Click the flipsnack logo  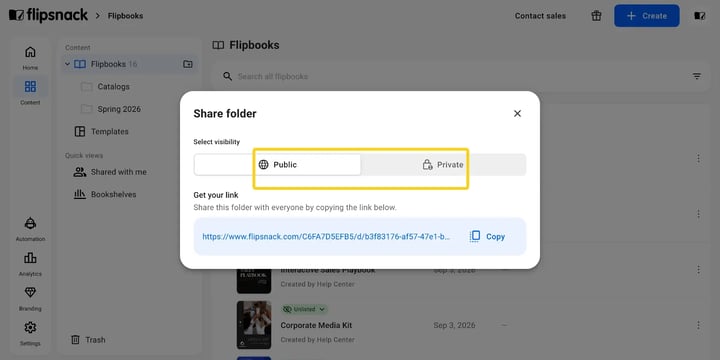click(48, 15)
